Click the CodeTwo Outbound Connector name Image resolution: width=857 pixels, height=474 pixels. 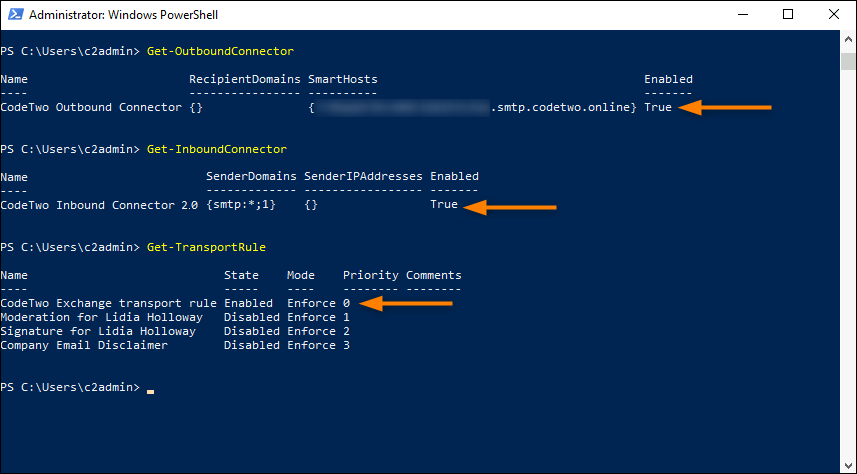click(91, 107)
